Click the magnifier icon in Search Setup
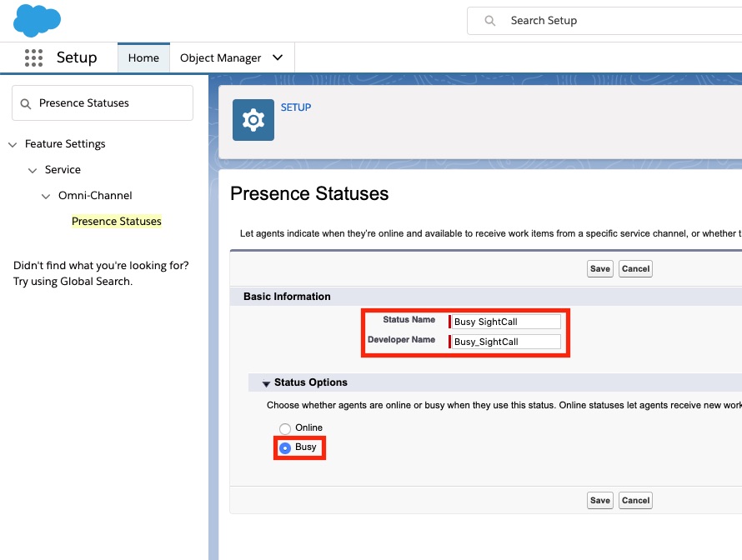This screenshot has width=742, height=560. point(489,21)
